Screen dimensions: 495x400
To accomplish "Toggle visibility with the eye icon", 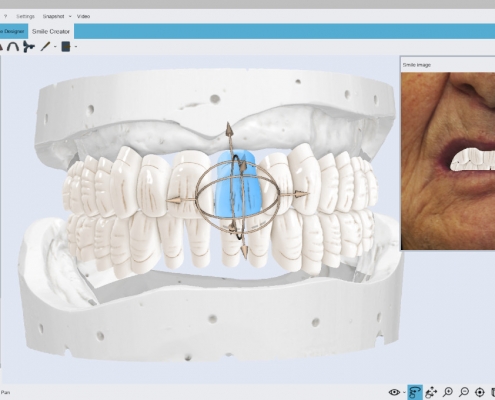I will click(394, 392).
